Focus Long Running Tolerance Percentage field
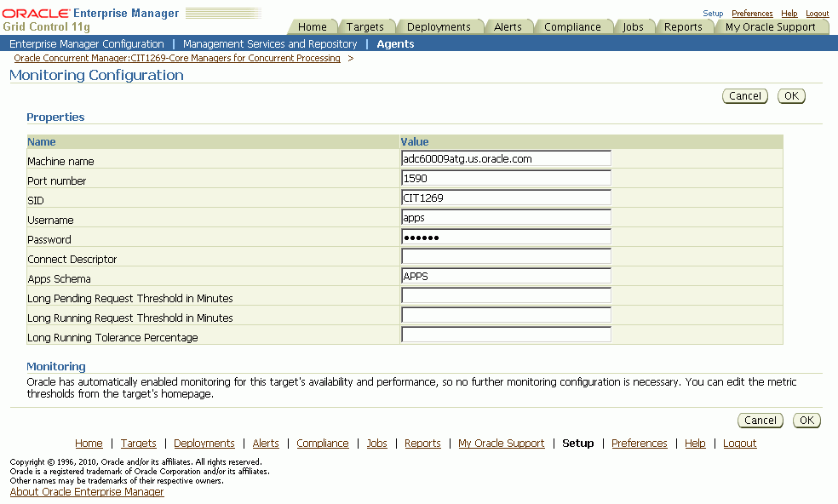838x504 pixels. coord(506,335)
